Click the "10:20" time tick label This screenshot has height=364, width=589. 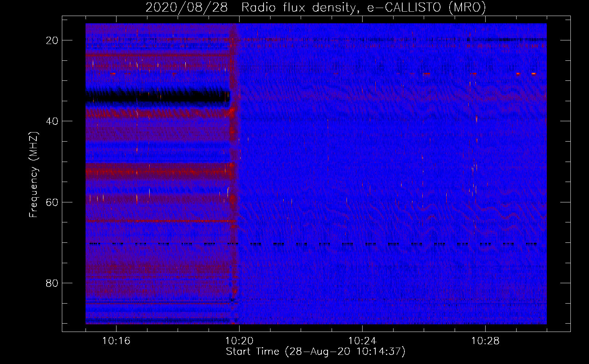[x=239, y=341]
